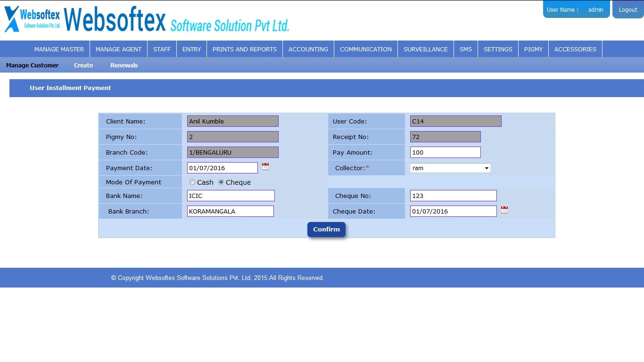Expand the Collector dropdown
The image size is (644, 362).
pos(450,168)
